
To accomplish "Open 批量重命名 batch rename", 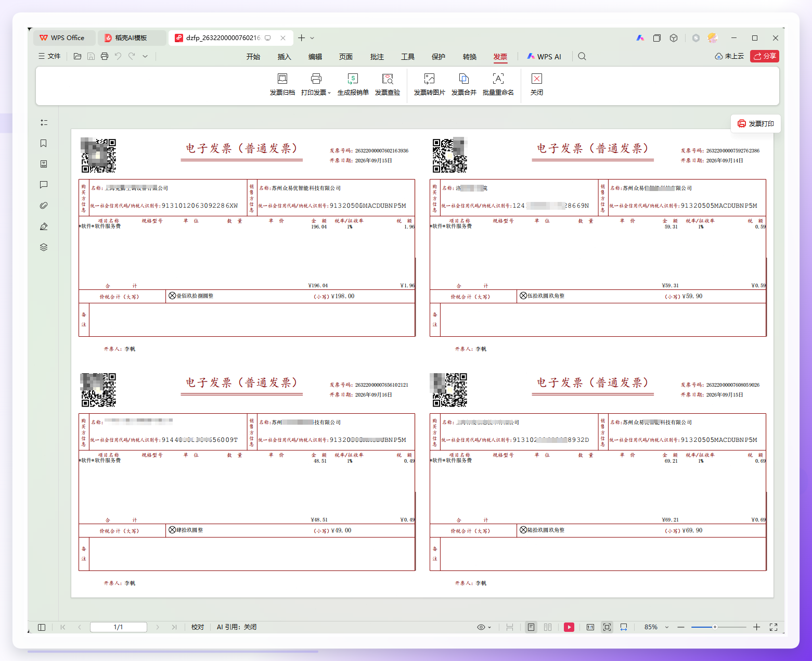I will (498, 84).
